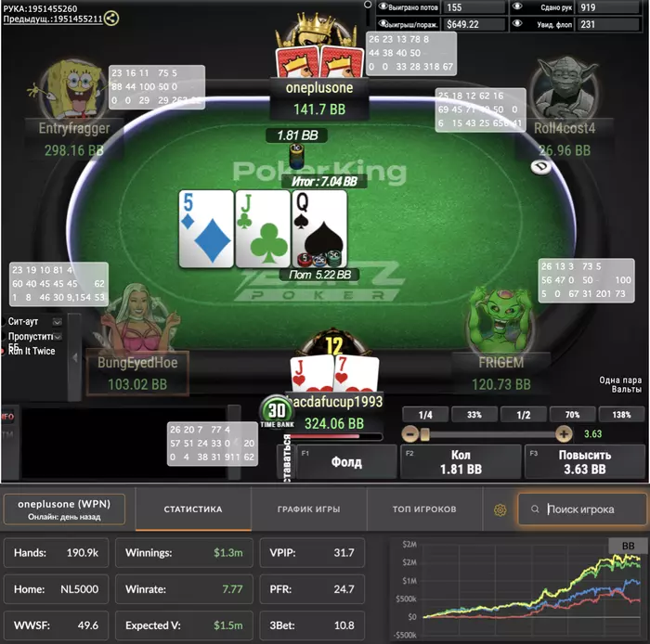The width and height of the screenshot is (650, 644).
Task: Click the plus icon on bet slider
Action: click(564, 434)
